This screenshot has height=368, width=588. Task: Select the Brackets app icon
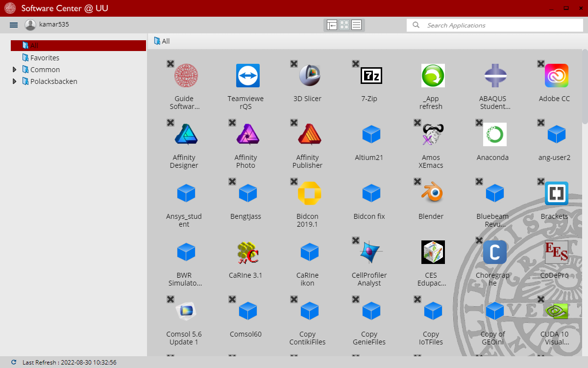pyautogui.click(x=557, y=193)
